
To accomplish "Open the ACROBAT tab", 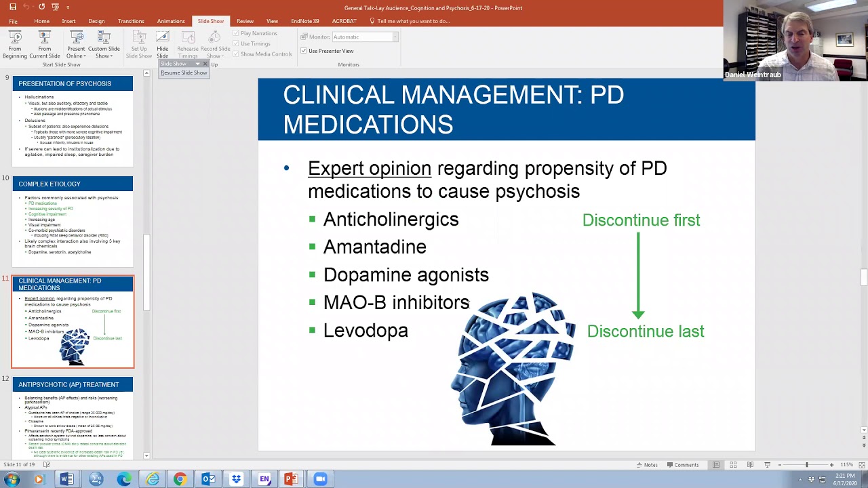I will [x=344, y=21].
